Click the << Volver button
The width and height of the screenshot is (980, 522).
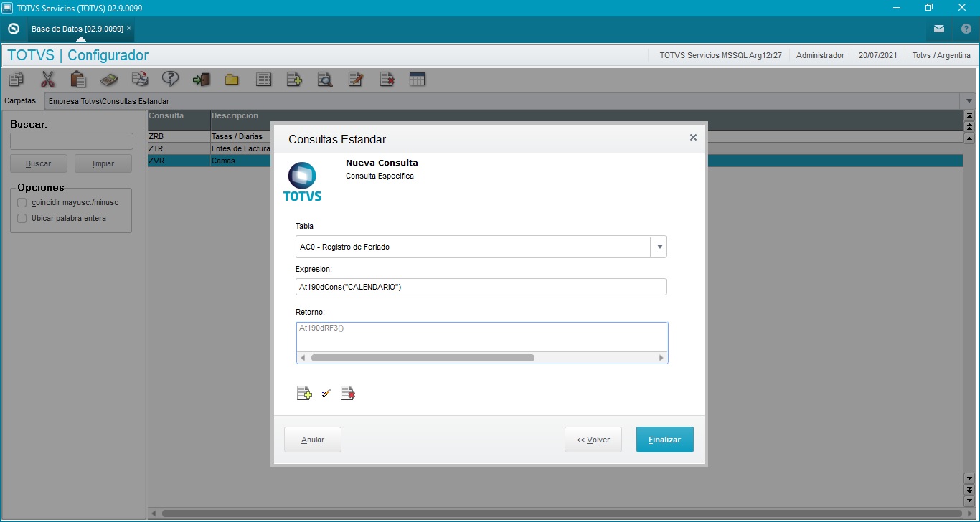593,440
